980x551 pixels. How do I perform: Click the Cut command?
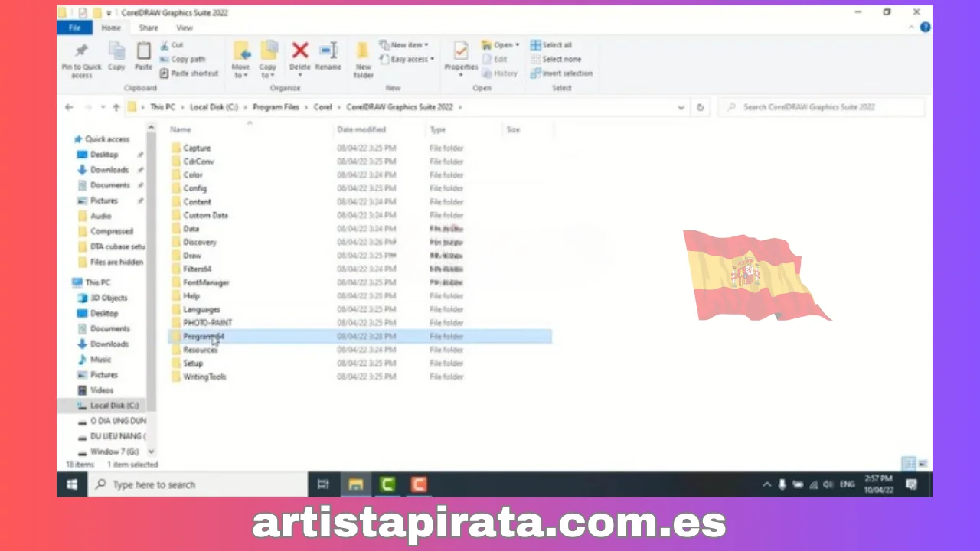[x=171, y=45]
